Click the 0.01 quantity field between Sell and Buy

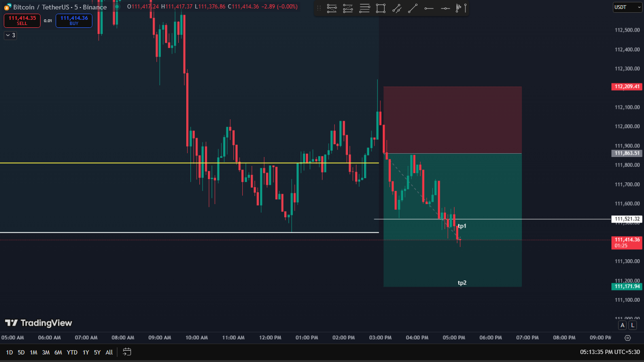[x=48, y=21]
